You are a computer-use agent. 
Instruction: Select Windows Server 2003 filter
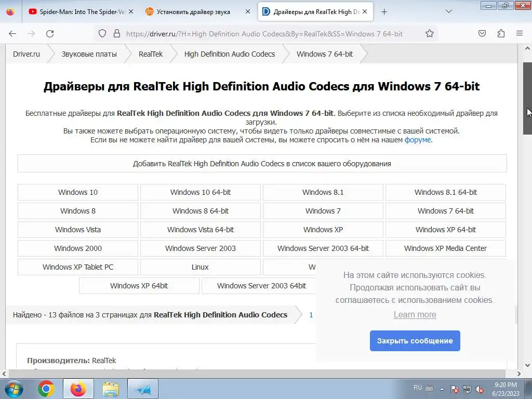coord(201,248)
